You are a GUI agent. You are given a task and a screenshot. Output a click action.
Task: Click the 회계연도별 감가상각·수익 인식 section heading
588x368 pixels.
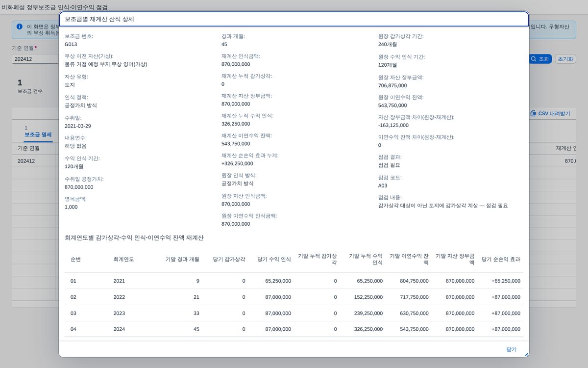pyautogui.click(x=134, y=237)
